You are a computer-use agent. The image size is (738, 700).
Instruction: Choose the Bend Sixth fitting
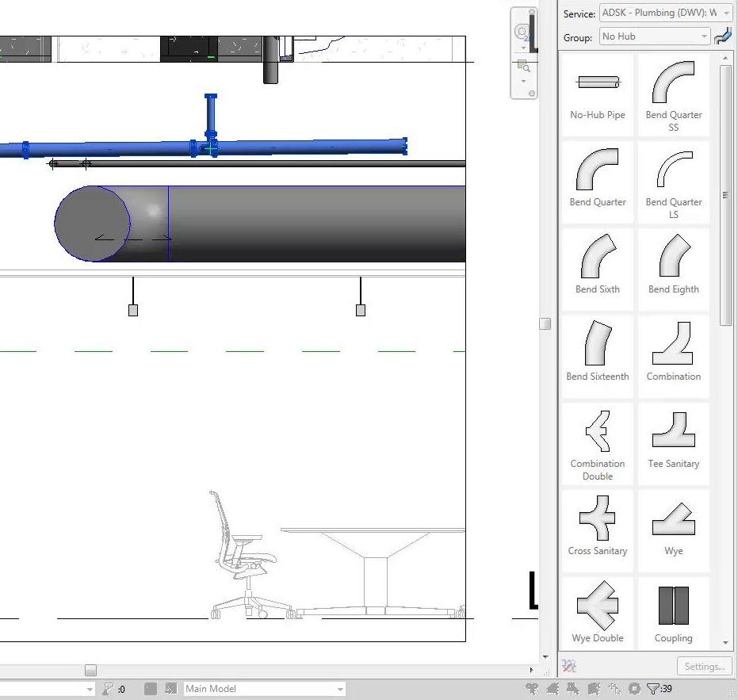(x=598, y=268)
